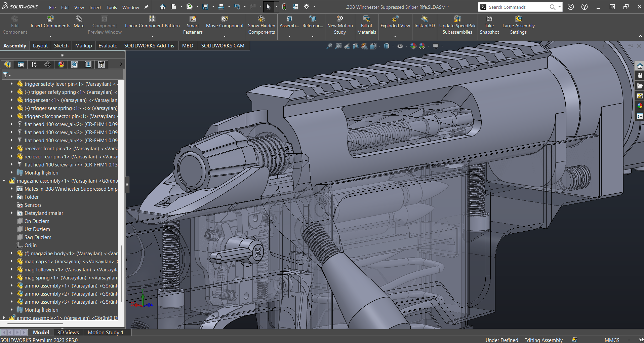Open the Design Library in task pane

click(x=640, y=76)
